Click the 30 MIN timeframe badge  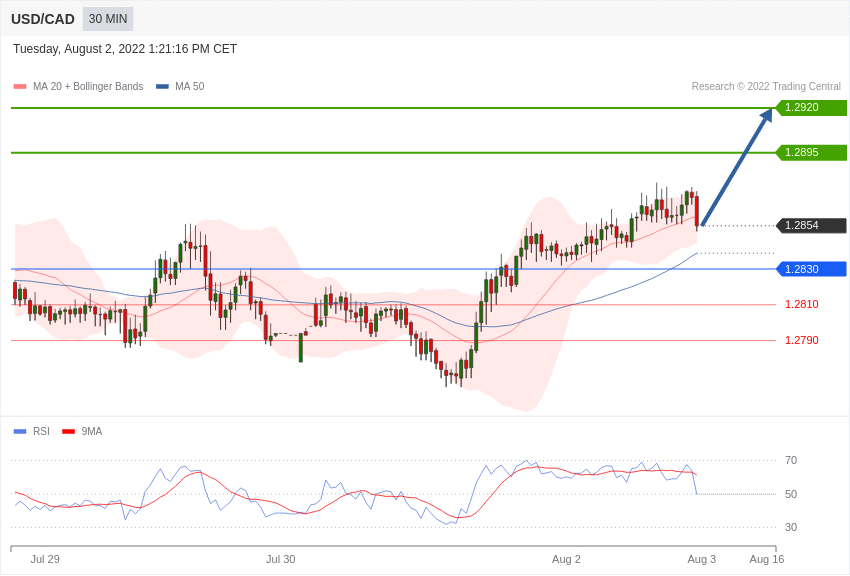(x=108, y=19)
